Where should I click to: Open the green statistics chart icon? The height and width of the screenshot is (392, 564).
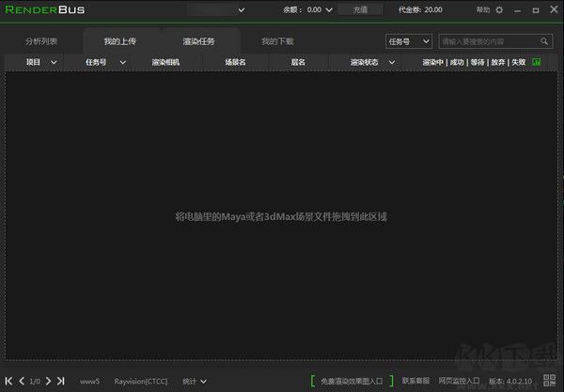click(537, 62)
